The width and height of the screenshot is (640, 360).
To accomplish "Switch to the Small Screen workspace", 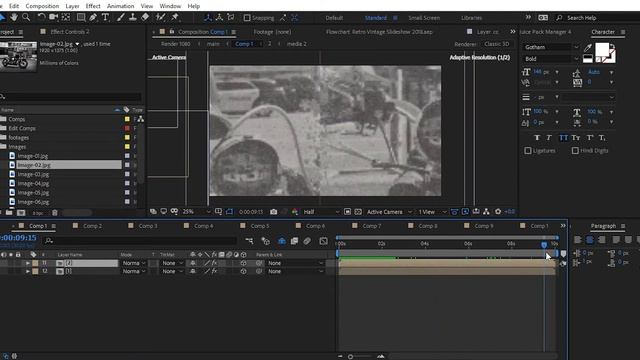I will (424, 18).
